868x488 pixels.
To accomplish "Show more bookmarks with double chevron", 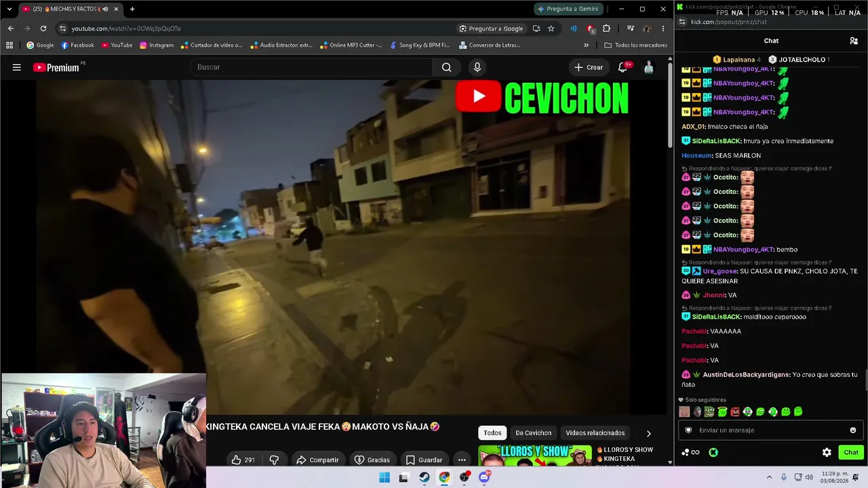I will [587, 45].
